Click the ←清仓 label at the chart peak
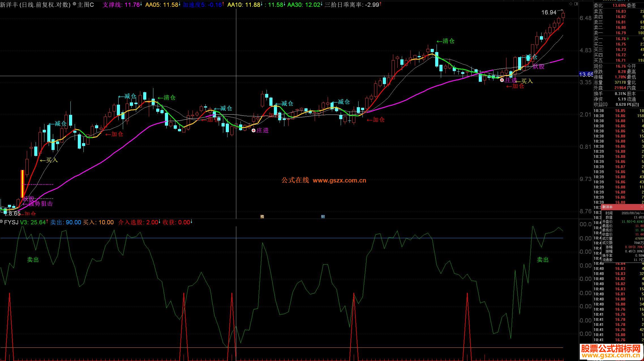Image resolution: width=644 pixels, height=361 pixels. click(445, 41)
